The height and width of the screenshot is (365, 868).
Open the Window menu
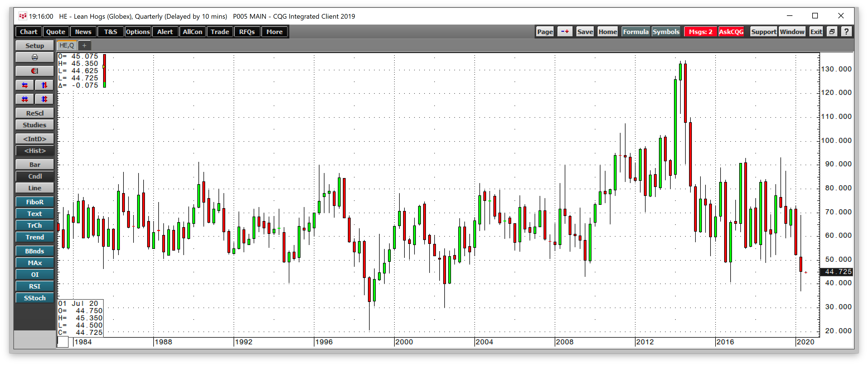click(792, 32)
